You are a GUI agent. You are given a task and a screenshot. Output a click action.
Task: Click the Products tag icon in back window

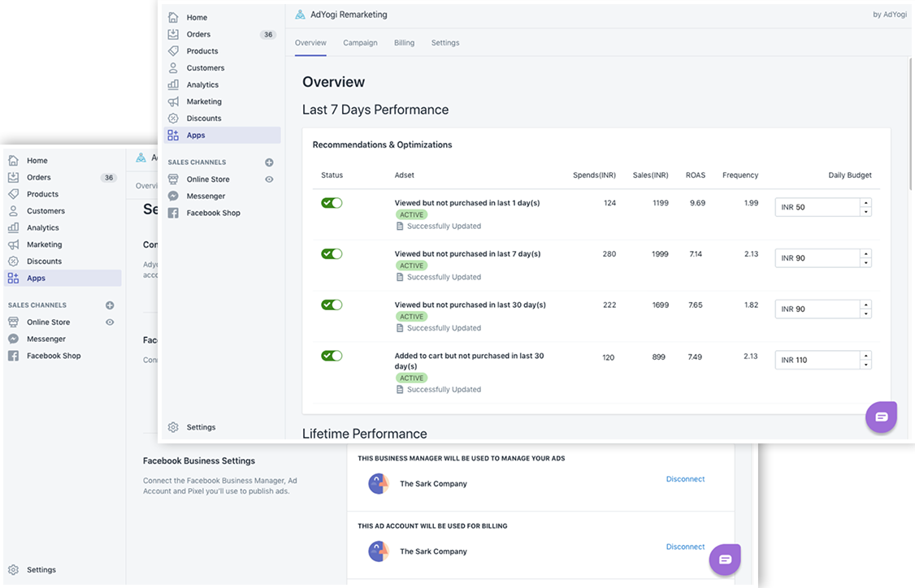pos(14,194)
